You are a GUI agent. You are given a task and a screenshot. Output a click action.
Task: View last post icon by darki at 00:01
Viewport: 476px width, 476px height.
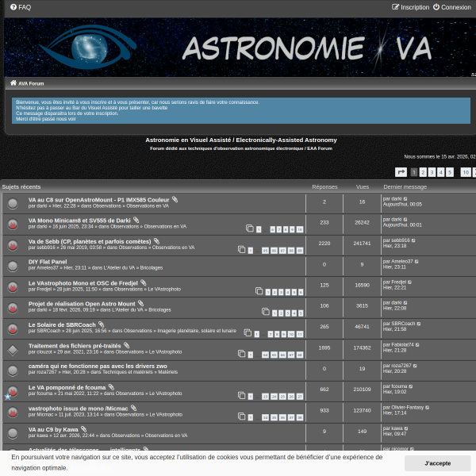pos(405,220)
